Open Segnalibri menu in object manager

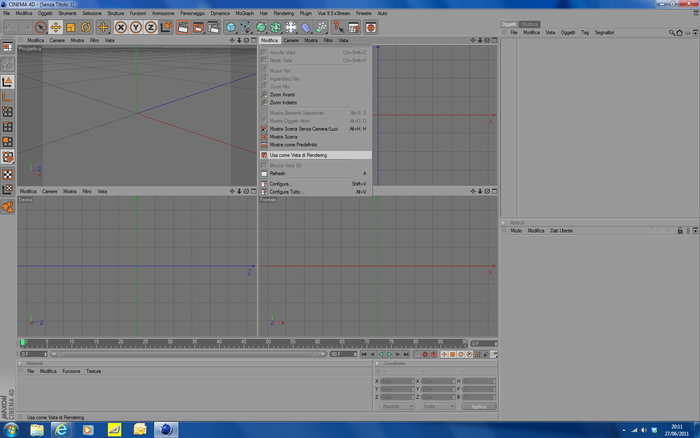click(604, 33)
